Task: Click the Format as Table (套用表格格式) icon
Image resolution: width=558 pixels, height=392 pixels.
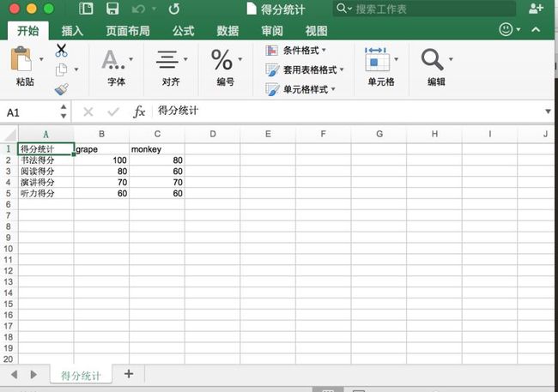Action: 272,69
